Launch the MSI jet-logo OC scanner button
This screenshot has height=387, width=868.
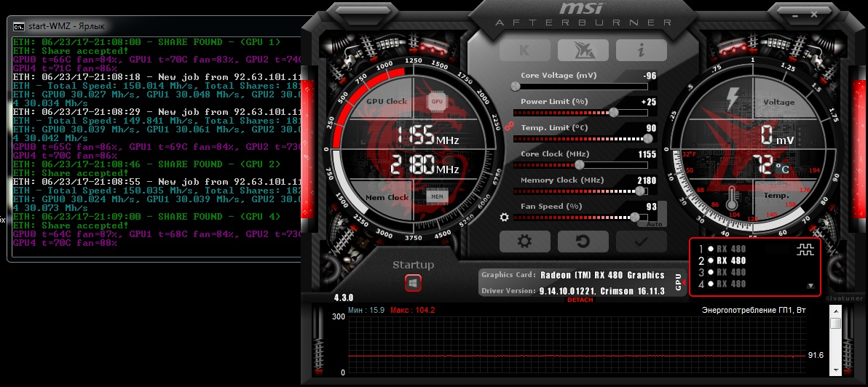(x=583, y=50)
